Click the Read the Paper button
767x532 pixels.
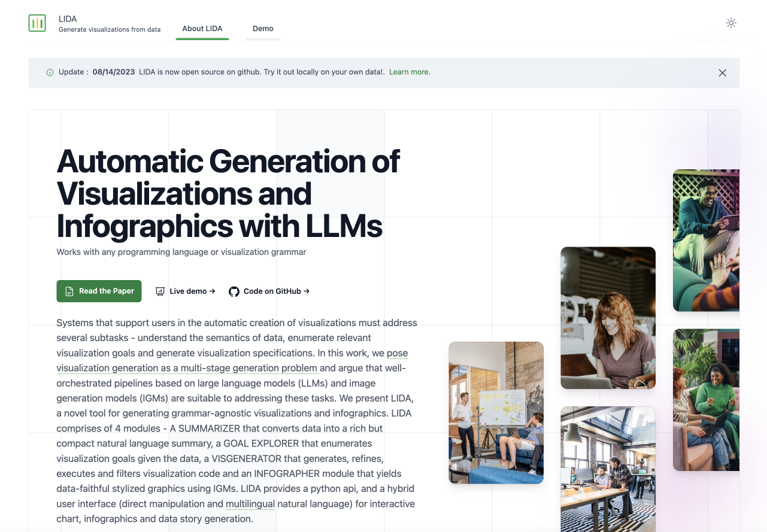[x=99, y=291]
